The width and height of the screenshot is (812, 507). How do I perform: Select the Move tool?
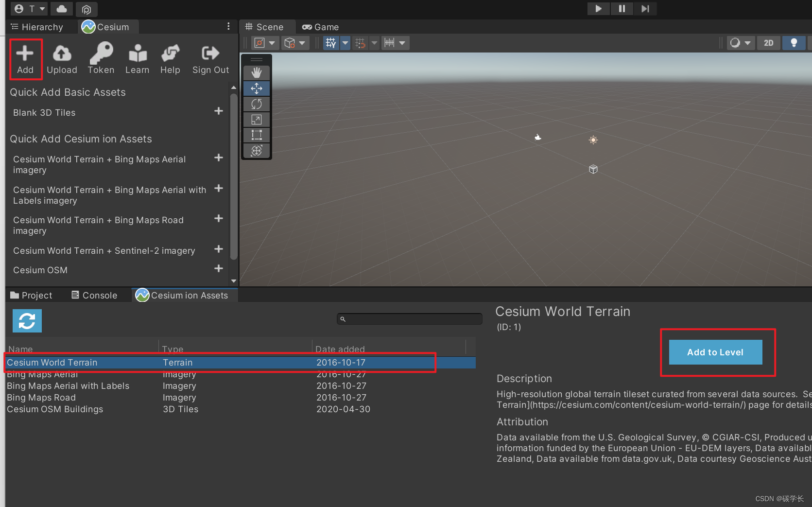click(257, 88)
